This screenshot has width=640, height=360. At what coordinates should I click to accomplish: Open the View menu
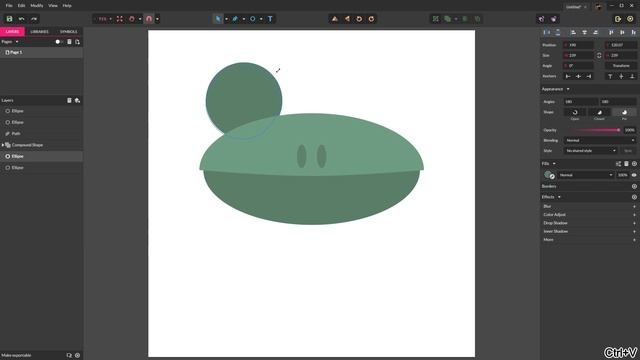tap(53, 6)
